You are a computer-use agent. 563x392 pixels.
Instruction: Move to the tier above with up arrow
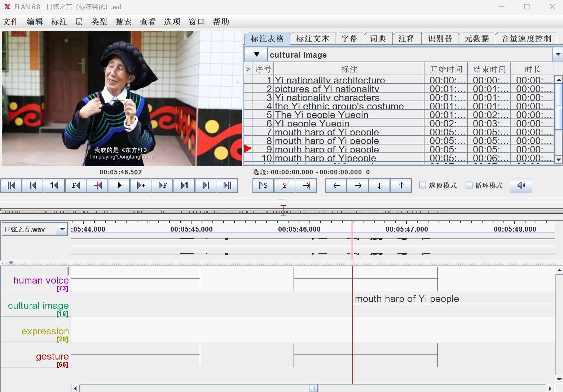pos(401,186)
